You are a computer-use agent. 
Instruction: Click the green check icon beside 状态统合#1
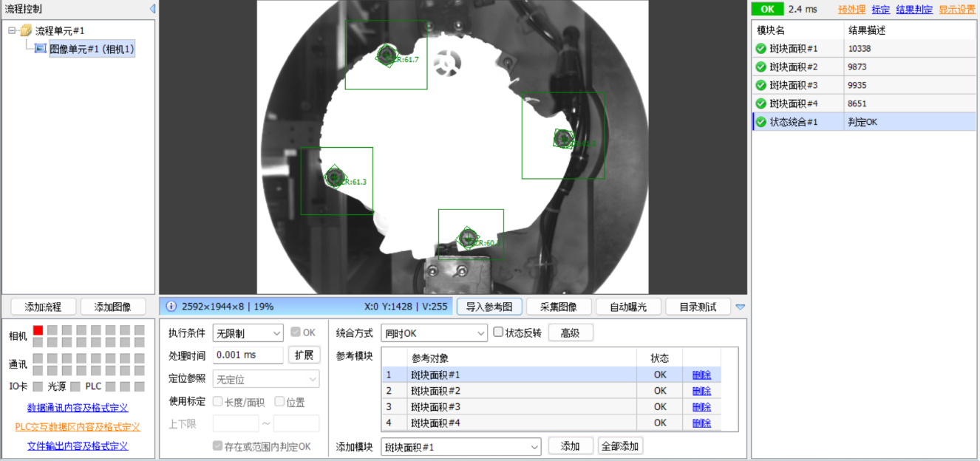pyautogui.click(x=760, y=122)
